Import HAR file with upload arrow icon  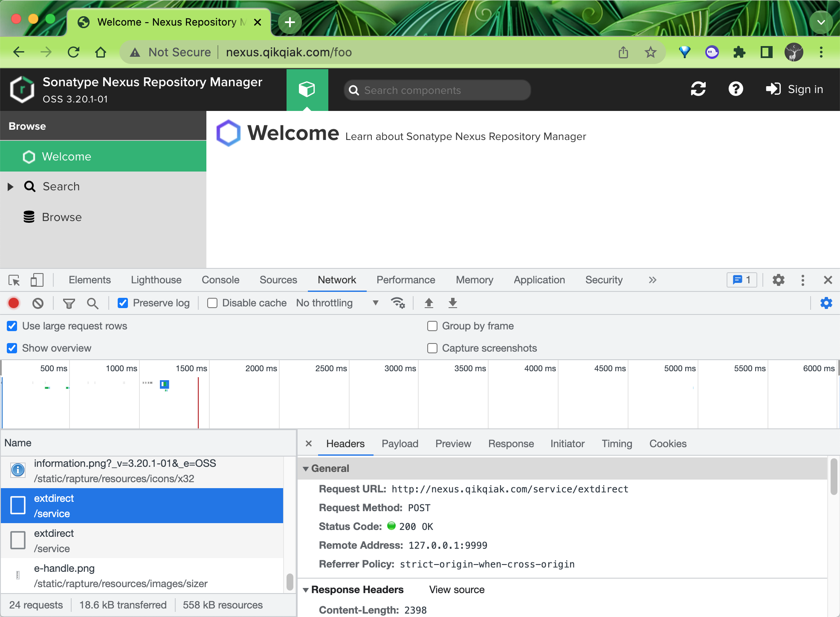pos(429,303)
